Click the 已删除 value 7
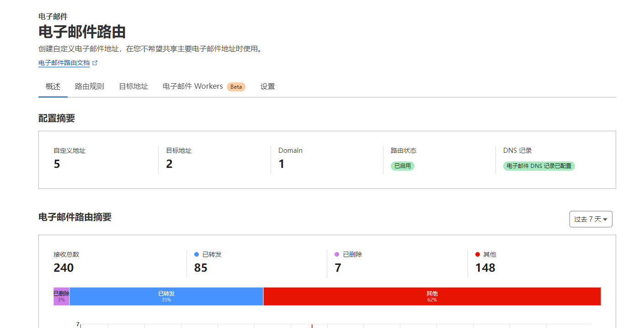Viewport: 644px width, 328px height. click(338, 268)
